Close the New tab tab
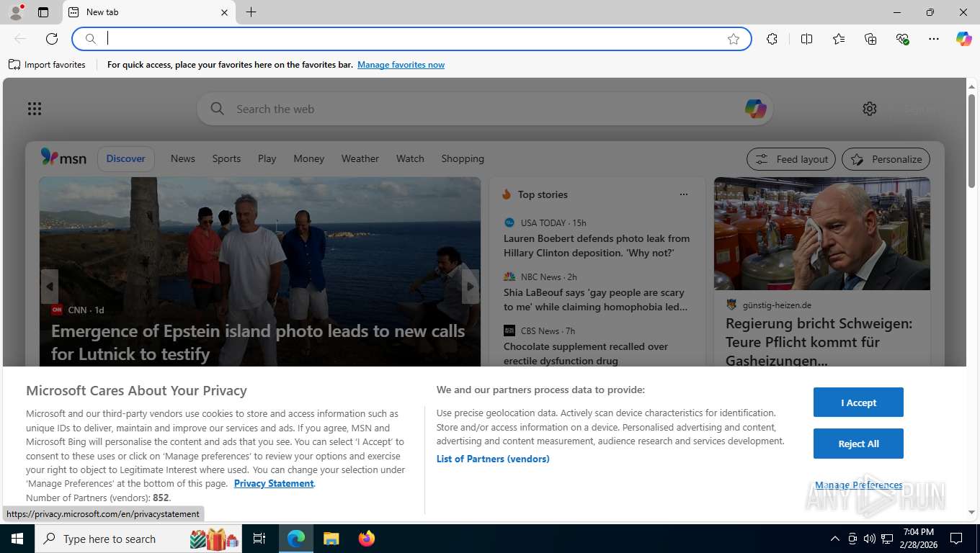This screenshot has height=553, width=980. coord(224,12)
